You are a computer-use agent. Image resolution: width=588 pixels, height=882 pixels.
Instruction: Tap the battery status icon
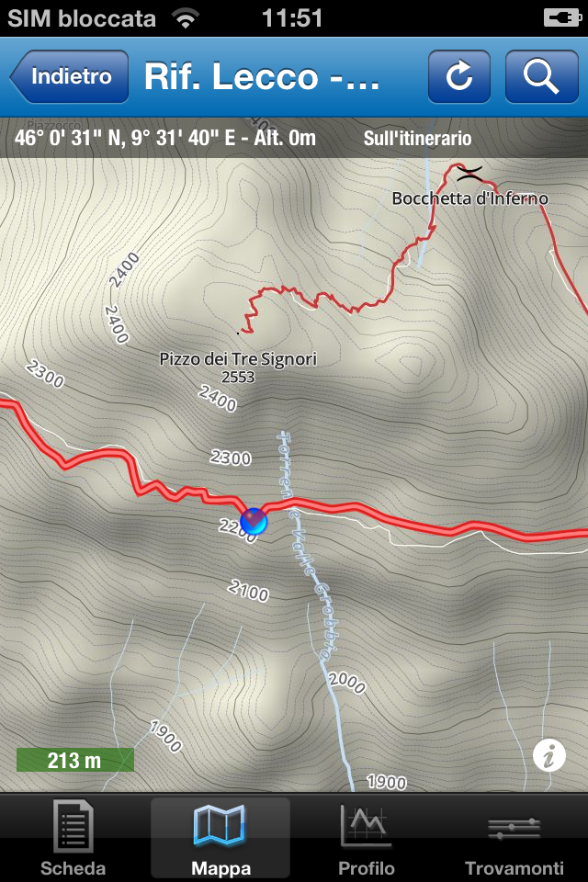[562, 18]
